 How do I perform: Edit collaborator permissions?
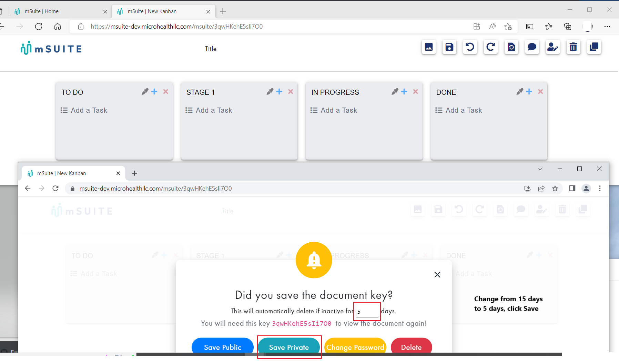(x=552, y=47)
